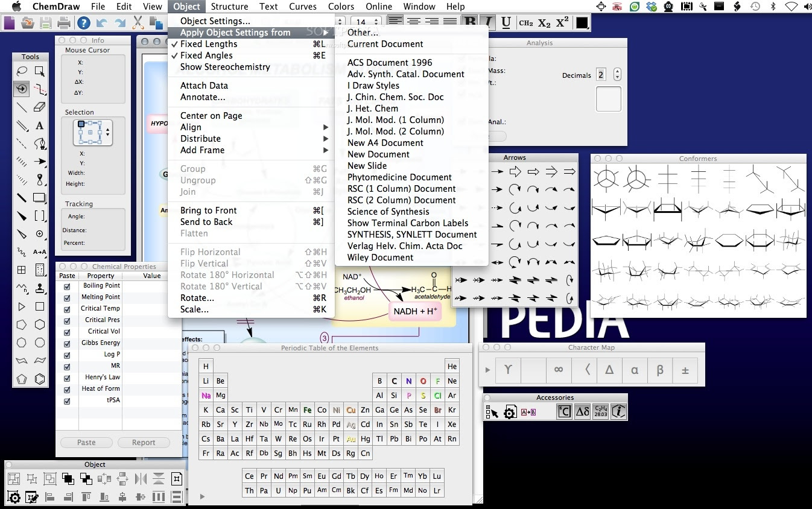This screenshot has height=509, width=812.
Task: Uncheck the Boiling Point paste checkbox
Action: (67, 286)
